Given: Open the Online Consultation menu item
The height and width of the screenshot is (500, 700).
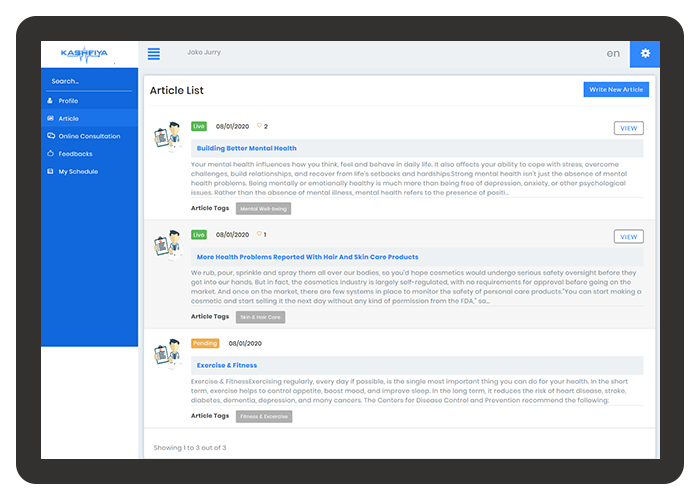Looking at the screenshot, I should click(x=89, y=136).
